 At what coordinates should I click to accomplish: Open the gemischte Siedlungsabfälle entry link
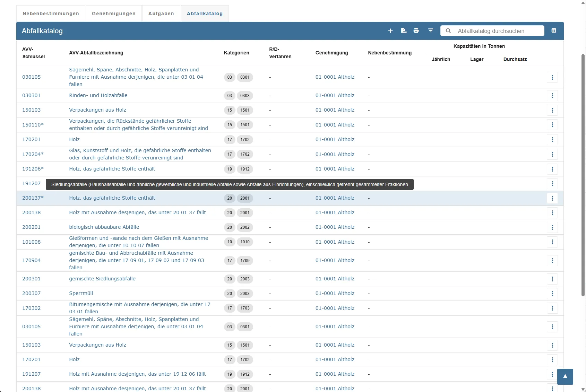pos(102,279)
